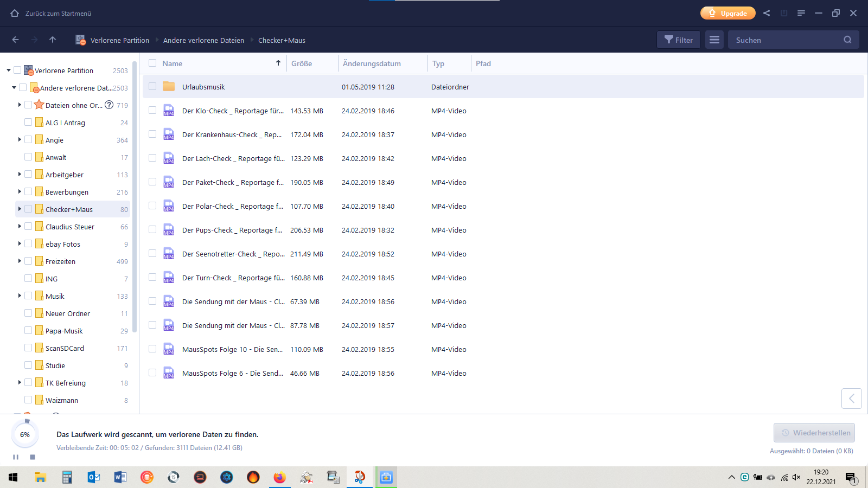
Task: Collapse the Verlorene Partition tree node
Action: [9, 70]
